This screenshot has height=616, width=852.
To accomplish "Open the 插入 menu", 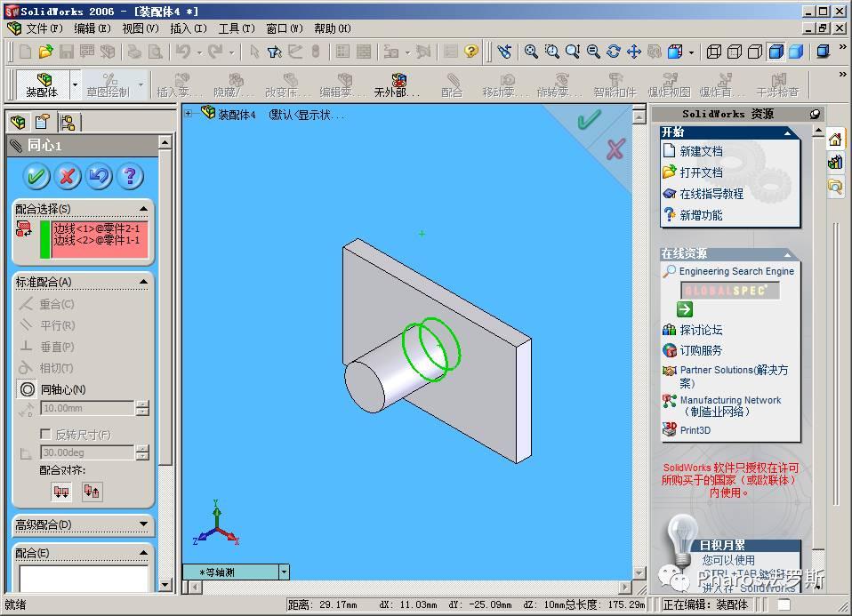I will coord(188,28).
